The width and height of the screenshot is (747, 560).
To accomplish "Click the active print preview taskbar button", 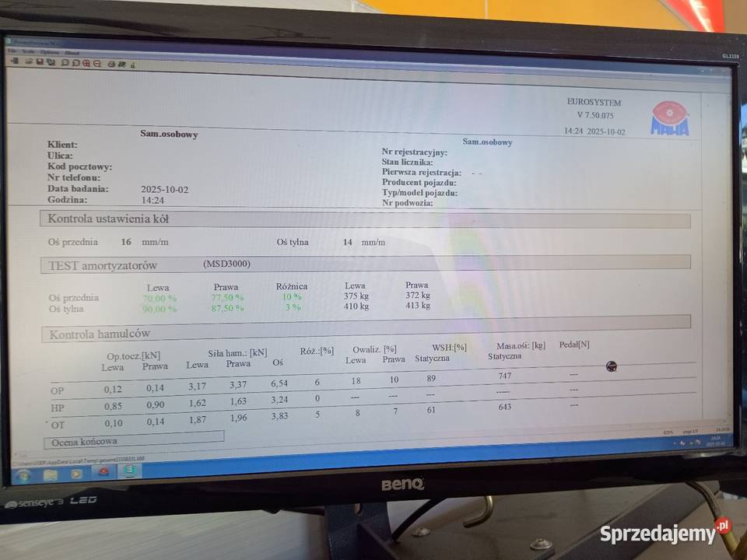I will click(x=129, y=472).
